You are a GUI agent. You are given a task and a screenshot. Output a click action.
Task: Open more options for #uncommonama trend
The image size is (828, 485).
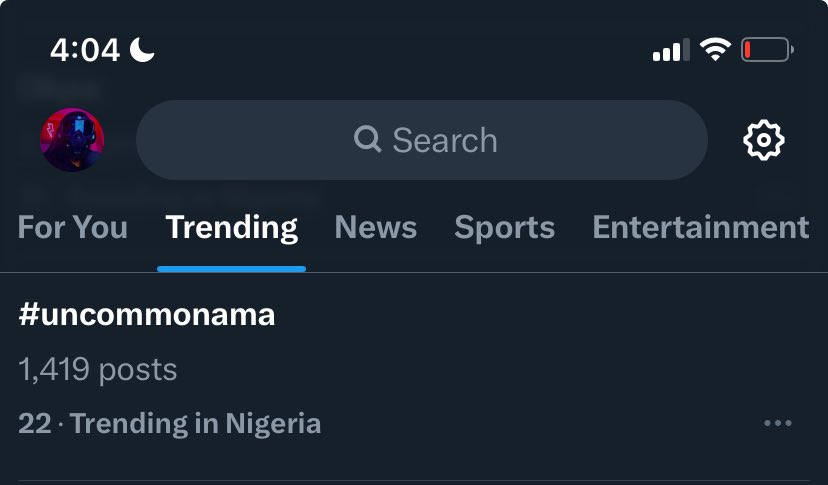(x=778, y=423)
